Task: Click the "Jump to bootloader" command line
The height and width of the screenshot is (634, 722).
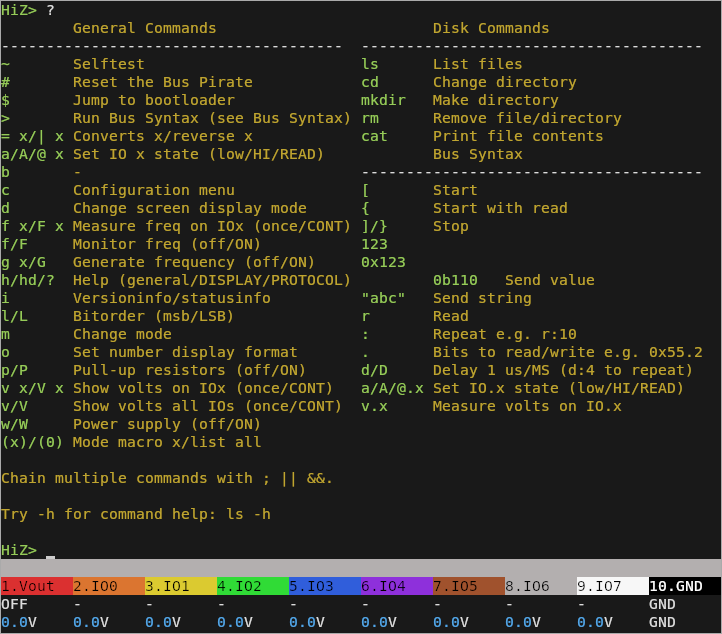Action: click(153, 100)
